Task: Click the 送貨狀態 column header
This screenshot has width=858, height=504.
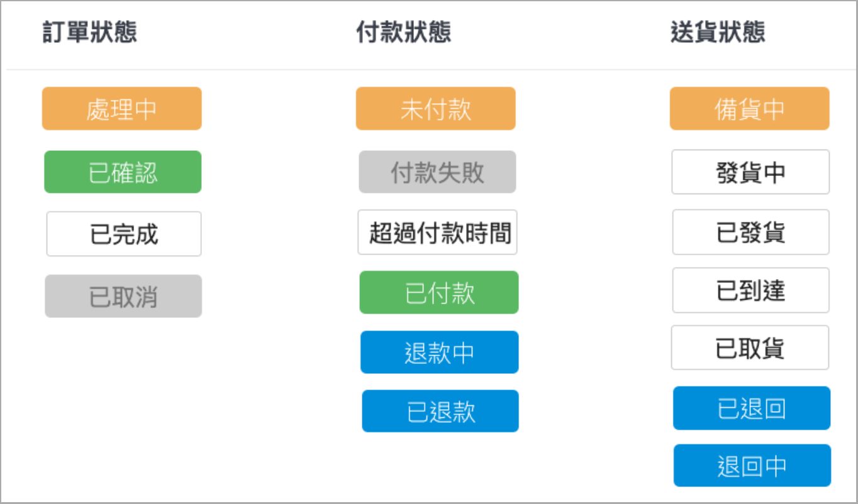Action: click(x=718, y=33)
